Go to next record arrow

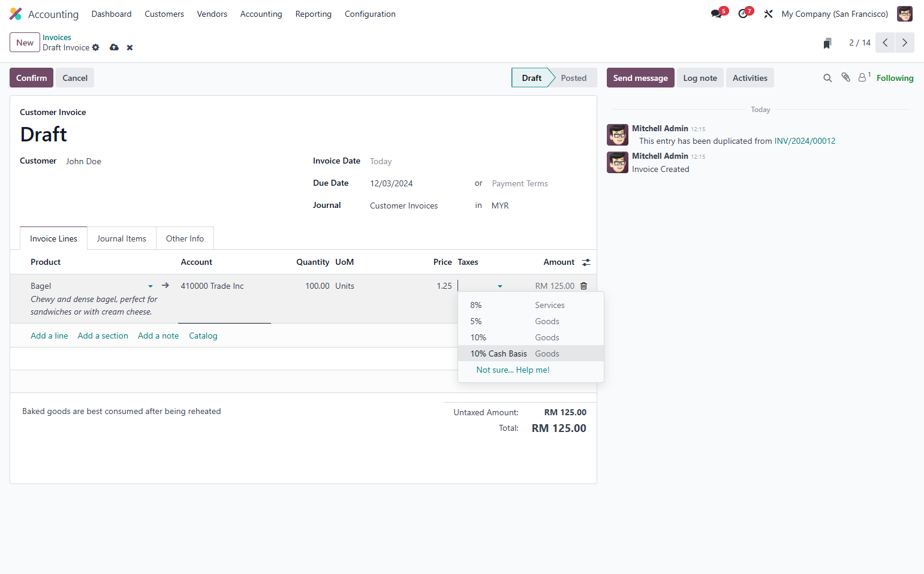tap(905, 43)
